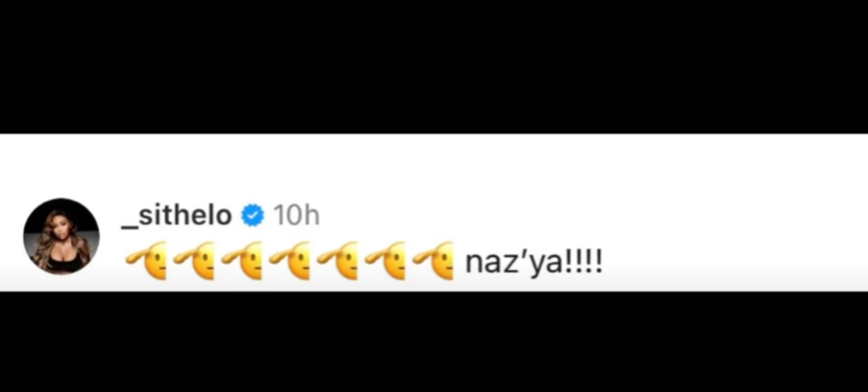The image size is (868, 392).
Task: Click the leading underscore of the username
Action: coord(128,225)
